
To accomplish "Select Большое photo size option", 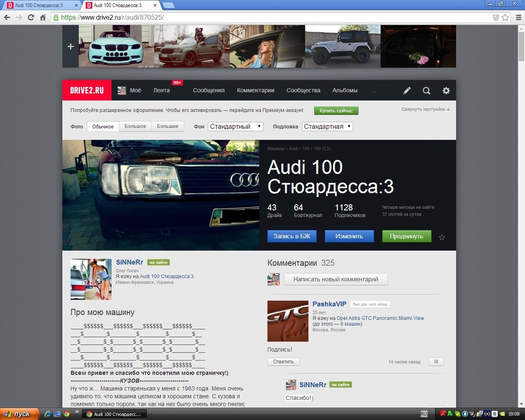I will coord(135,127).
